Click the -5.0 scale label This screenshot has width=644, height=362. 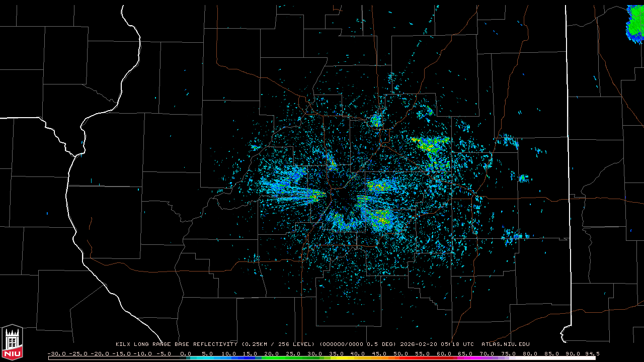click(164, 354)
